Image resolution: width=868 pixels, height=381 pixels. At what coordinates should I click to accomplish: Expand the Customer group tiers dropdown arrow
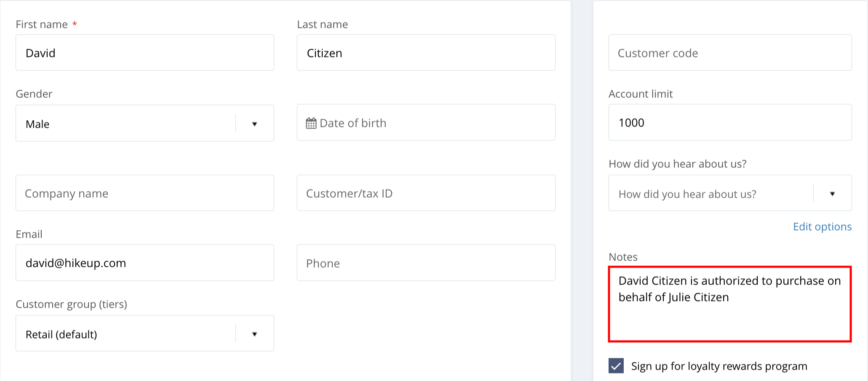coord(254,334)
